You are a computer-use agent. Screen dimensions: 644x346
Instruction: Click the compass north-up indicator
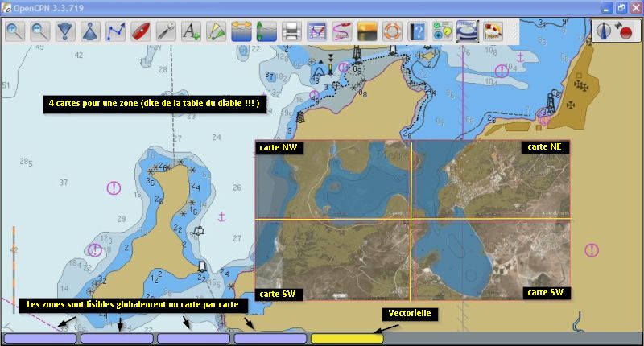[x=606, y=31]
